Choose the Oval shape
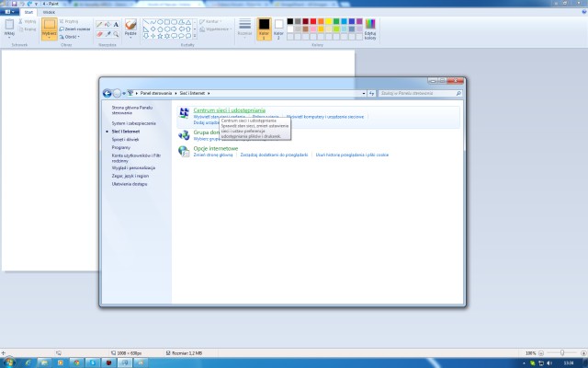 [x=160, y=22]
